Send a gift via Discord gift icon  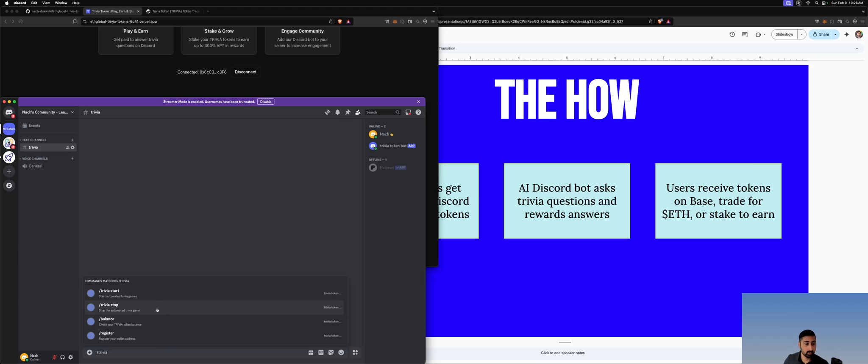pos(311,353)
